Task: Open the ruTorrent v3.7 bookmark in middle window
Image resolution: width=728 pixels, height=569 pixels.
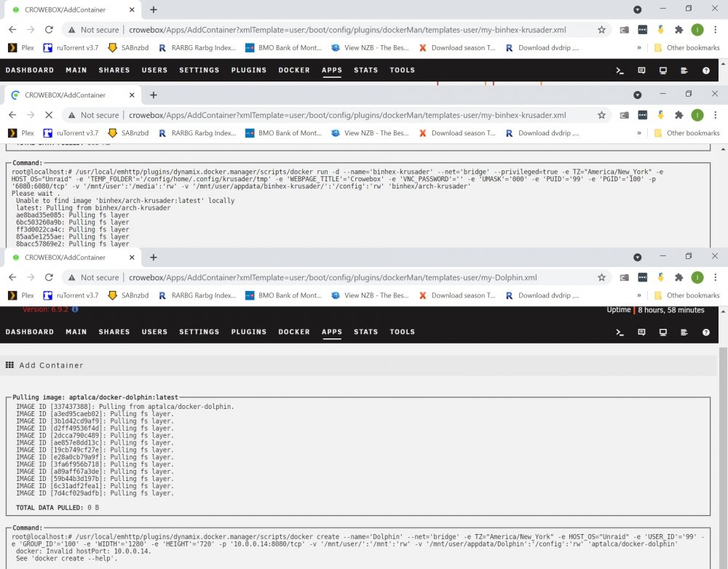Action: coord(71,133)
